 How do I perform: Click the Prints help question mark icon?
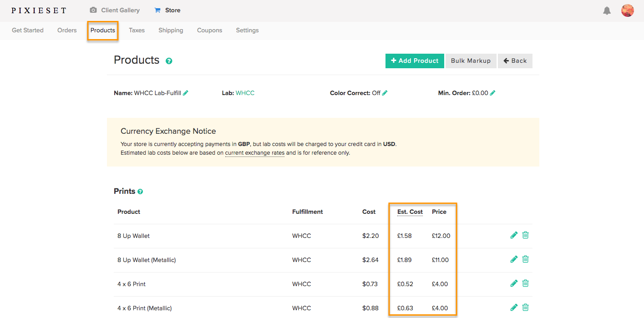coord(140,192)
